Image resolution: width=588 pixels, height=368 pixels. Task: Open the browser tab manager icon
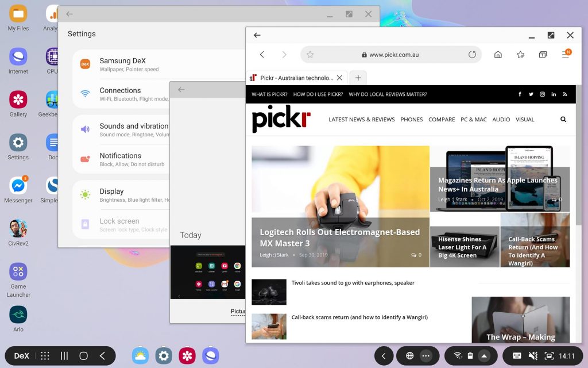pyautogui.click(x=542, y=54)
